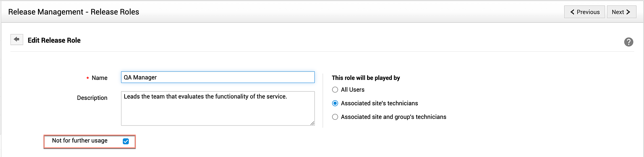Pick Associated site and group's technicians radio
The image size is (644, 157).
[x=335, y=117]
